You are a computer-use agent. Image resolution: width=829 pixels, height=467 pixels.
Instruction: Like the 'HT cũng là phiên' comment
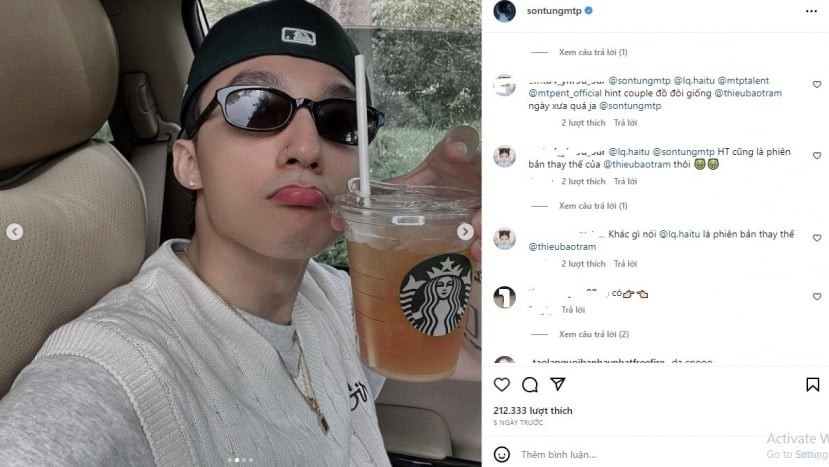(x=817, y=155)
